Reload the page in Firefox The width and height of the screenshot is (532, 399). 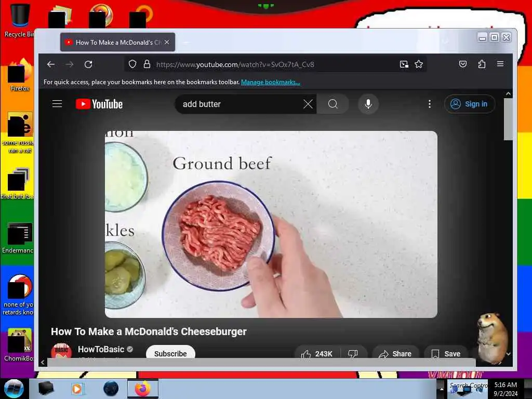tap(88, 64)
